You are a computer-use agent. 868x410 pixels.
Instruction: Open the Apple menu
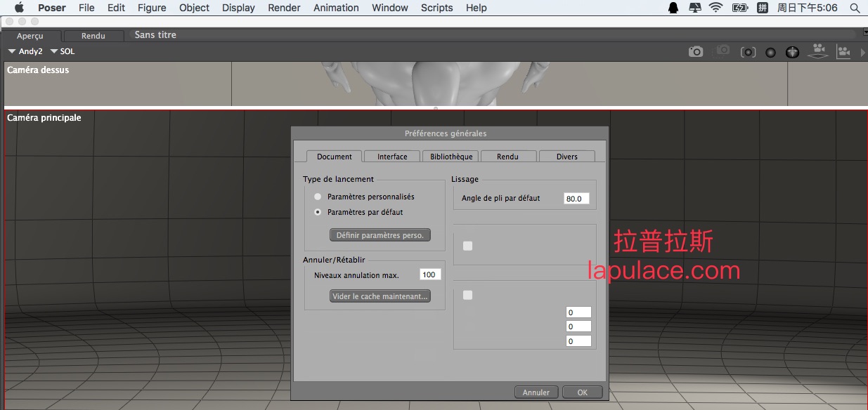[x=19, y=8]
